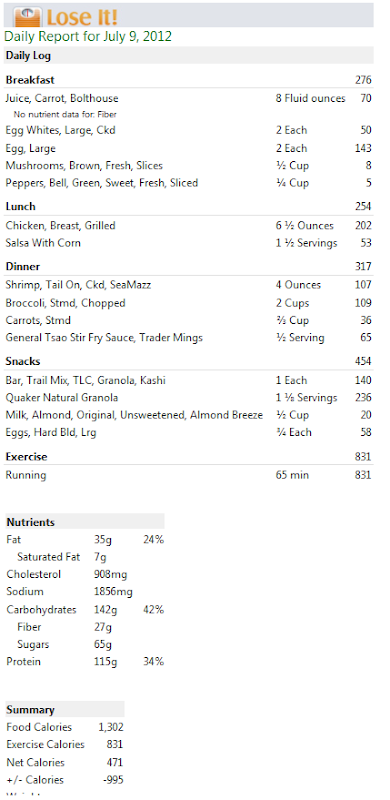Click the Juice, Carrot, Bolthouse entry
Screen dimensions: 390x800
(x=188, y=98)
